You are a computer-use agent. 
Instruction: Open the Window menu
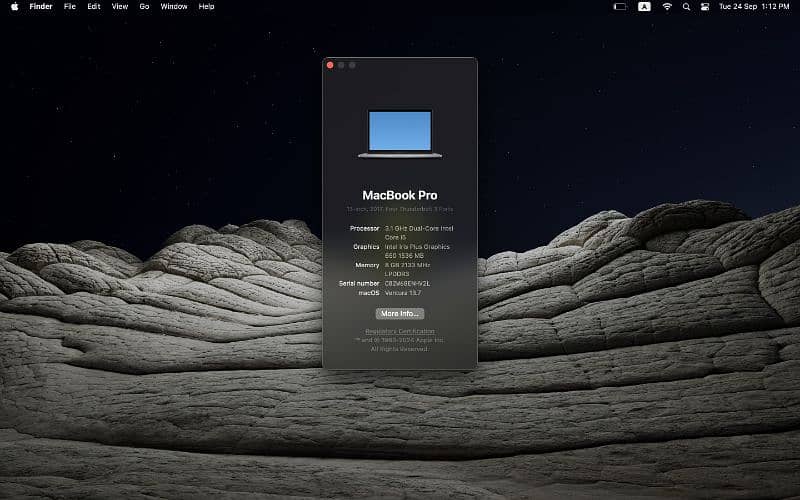(174, 6)
